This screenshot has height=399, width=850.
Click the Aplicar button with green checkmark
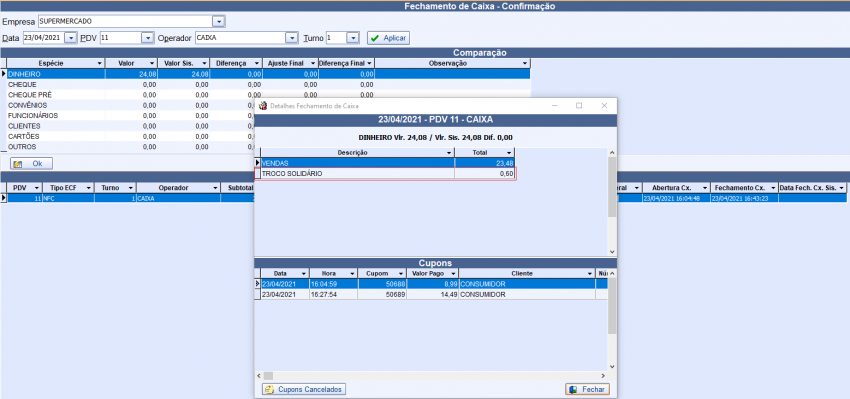tap(388, 38)
